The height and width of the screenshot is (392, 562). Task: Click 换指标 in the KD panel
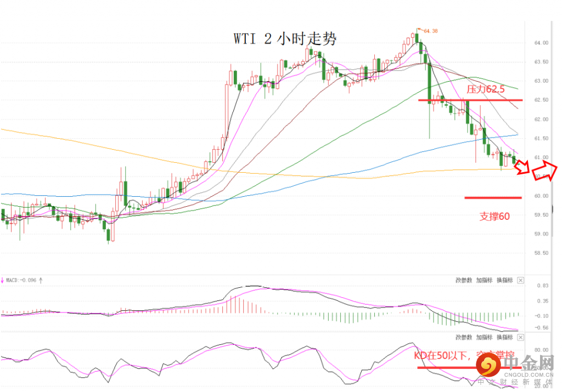[505, 338]
